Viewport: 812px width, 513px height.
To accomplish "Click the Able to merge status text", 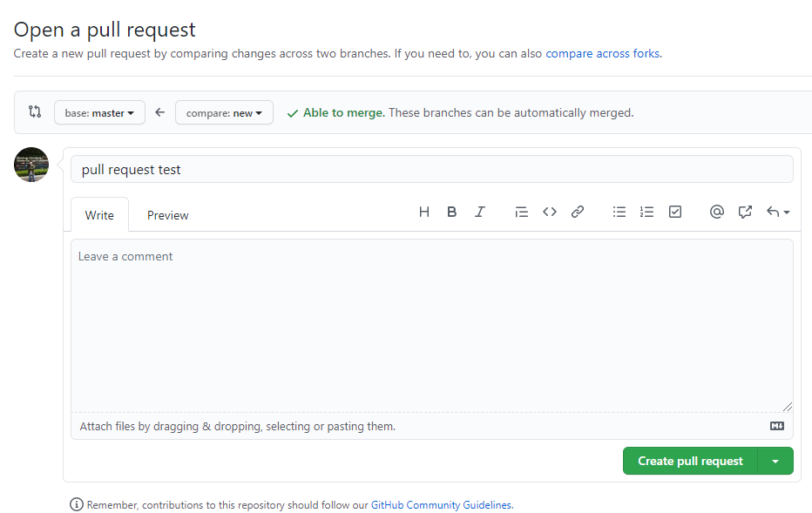I will point(344,112).
